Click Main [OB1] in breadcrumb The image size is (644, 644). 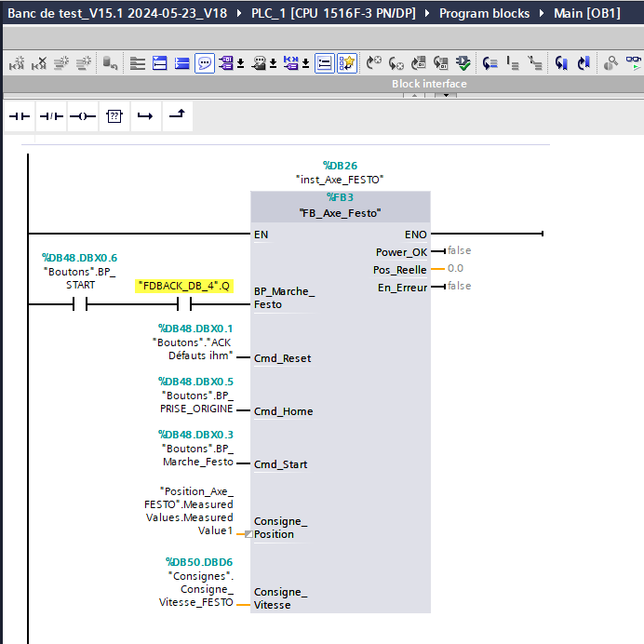click(586, 13)
